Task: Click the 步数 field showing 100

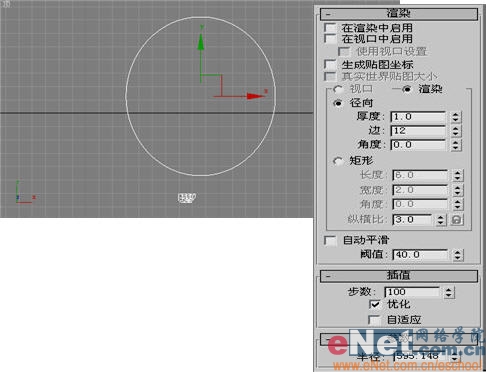Action: pyautogui.click(x=412, y=292)
